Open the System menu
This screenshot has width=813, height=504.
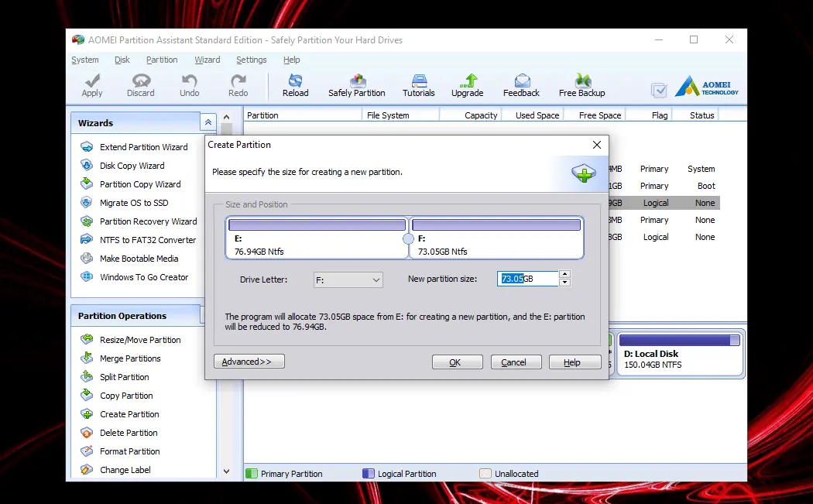click(x=85, y=60)
